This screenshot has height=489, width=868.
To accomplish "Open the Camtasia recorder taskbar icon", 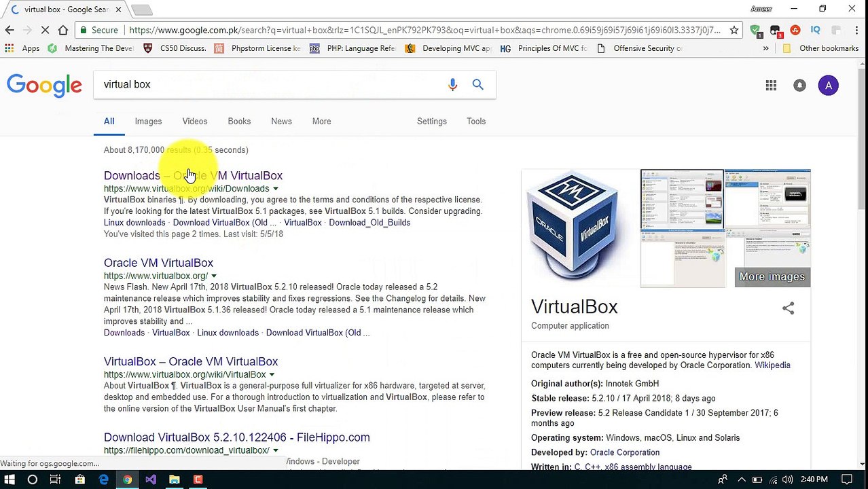I will pyautogui.click(x=198, y=479).
